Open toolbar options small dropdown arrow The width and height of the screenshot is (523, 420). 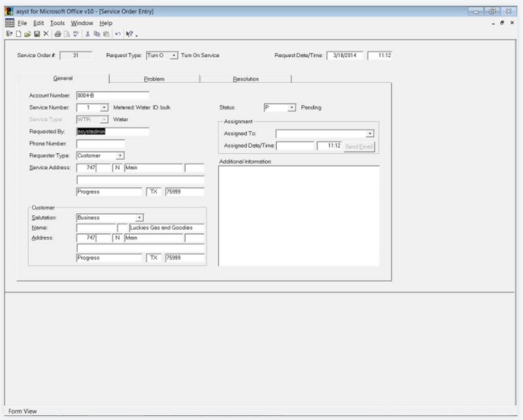point(137,36)
